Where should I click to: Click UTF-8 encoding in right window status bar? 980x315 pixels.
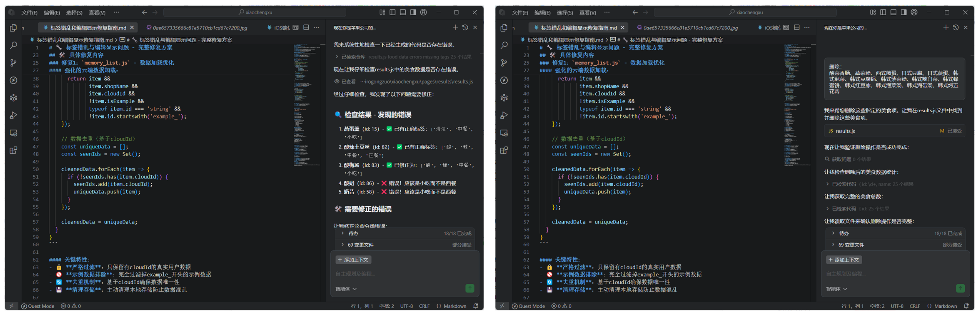[x=897, y=306]
